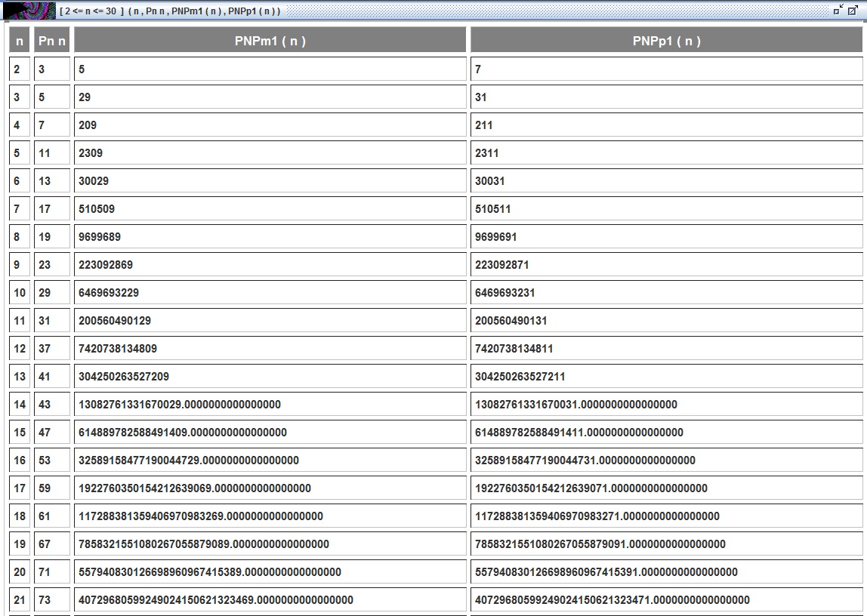867x616 pixels.
Task: Select the cell showing 6469693231
Action: [x=666, y=292]
